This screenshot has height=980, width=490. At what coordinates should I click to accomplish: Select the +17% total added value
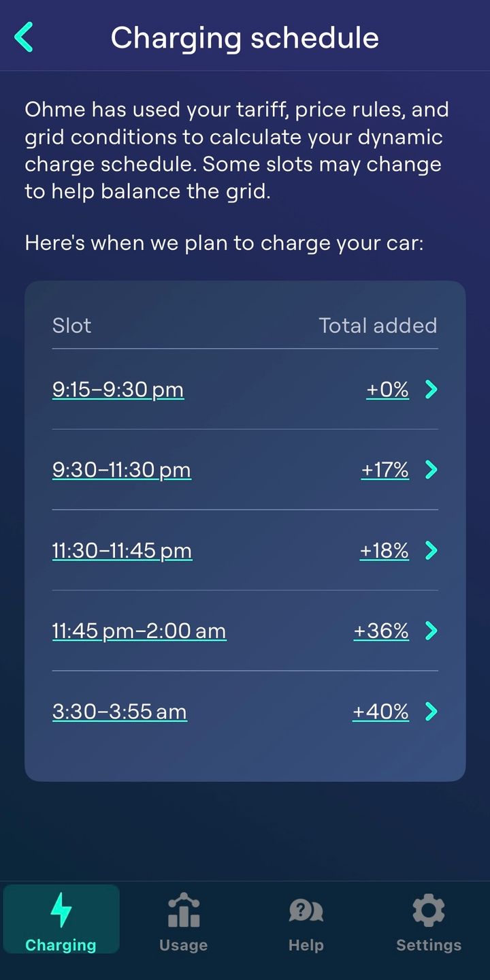[x=385, y=470]
